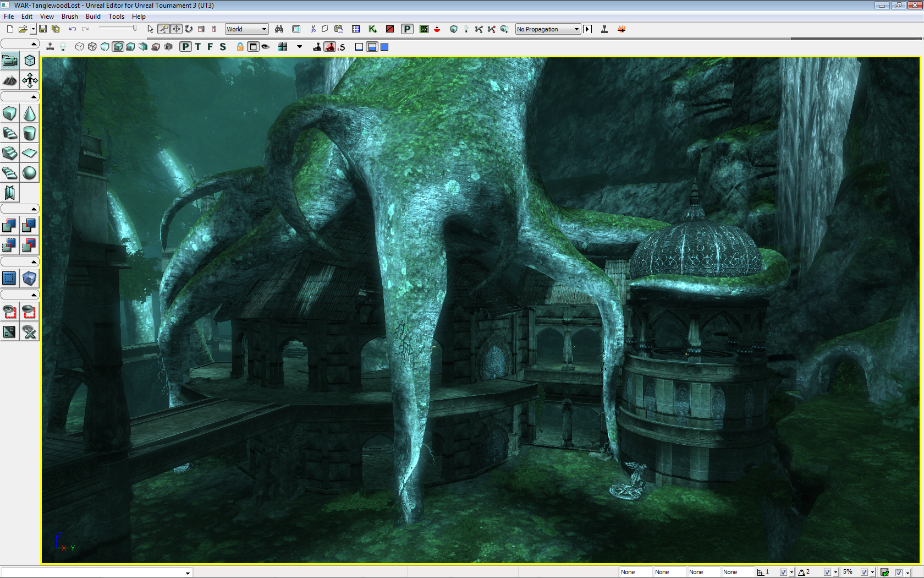Image resolution: width=924 pixels, height=578 pixels.
Task: Click the first None status field
Action: point(636,572)
